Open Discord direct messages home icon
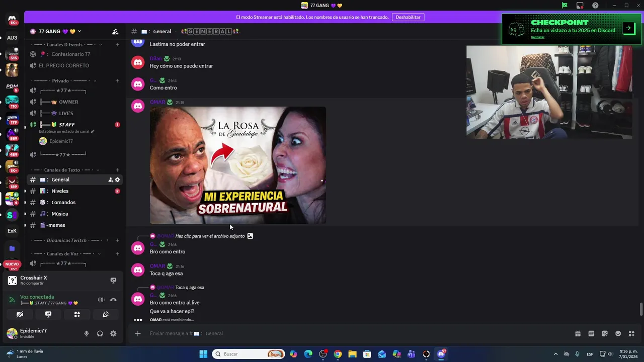This screenshot has width=644, height=362. click(12, 20)
